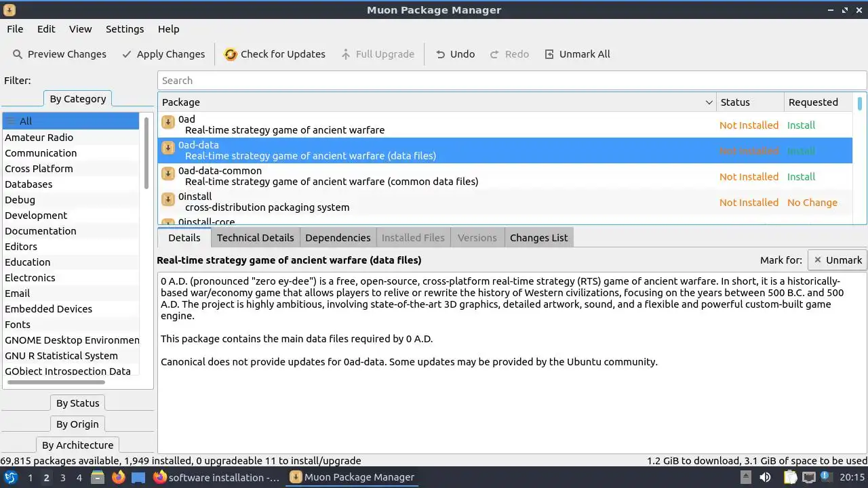Switch to virtual desktop 3
The height and width of the screenshot is (488, 868).
pos(62,478)
